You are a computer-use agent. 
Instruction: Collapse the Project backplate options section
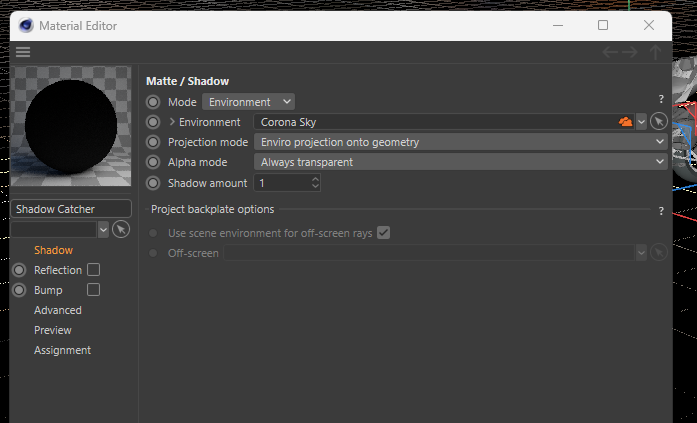point(212,209)
